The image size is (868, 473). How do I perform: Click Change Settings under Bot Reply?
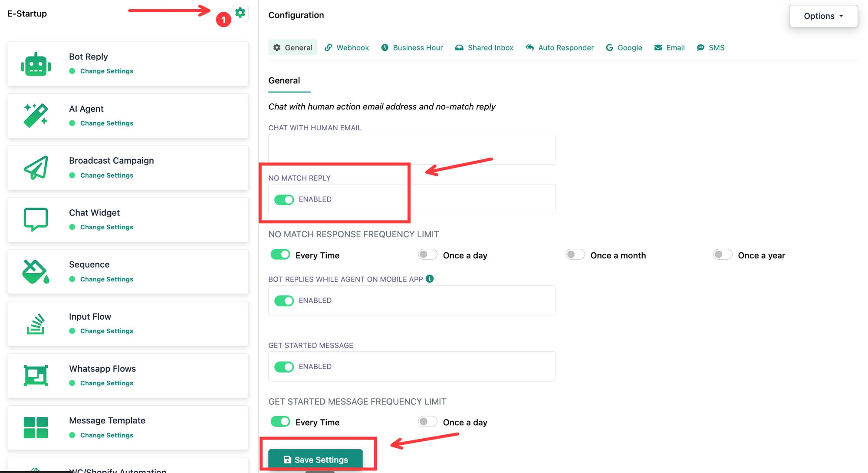[x=106, y=71]
